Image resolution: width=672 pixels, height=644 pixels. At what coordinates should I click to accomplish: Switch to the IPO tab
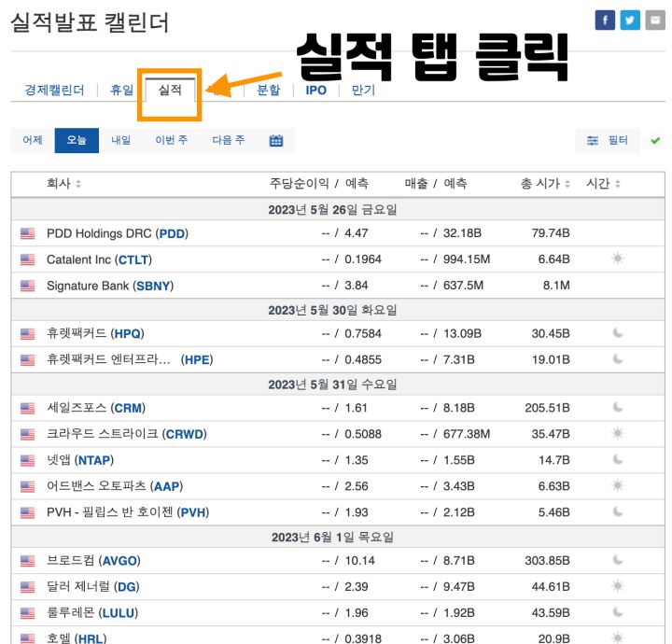pyautogui.click(x=315, y=90)
